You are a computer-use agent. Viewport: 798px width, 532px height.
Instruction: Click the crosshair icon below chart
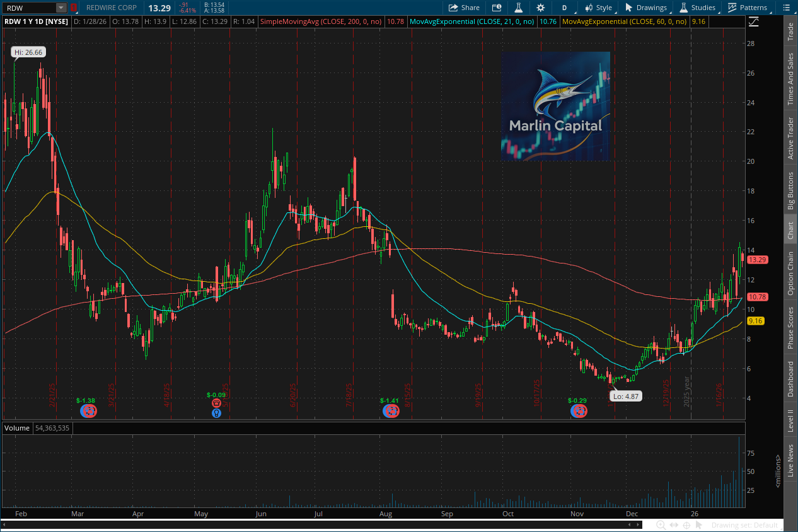686,525
